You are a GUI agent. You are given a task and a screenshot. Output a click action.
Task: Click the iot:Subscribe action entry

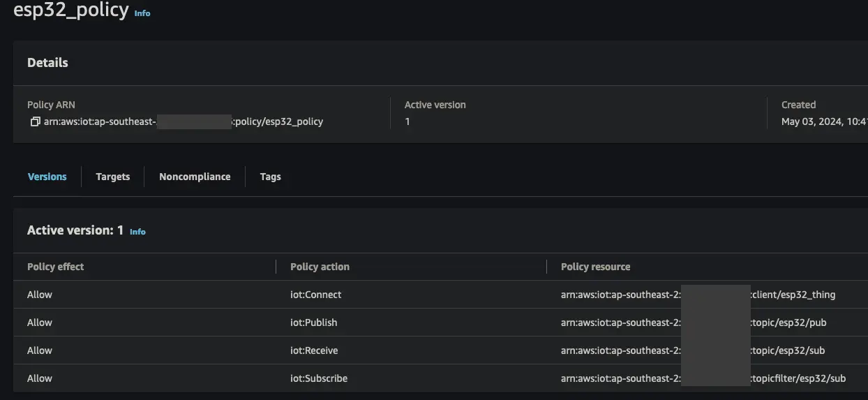coord(319,378)
